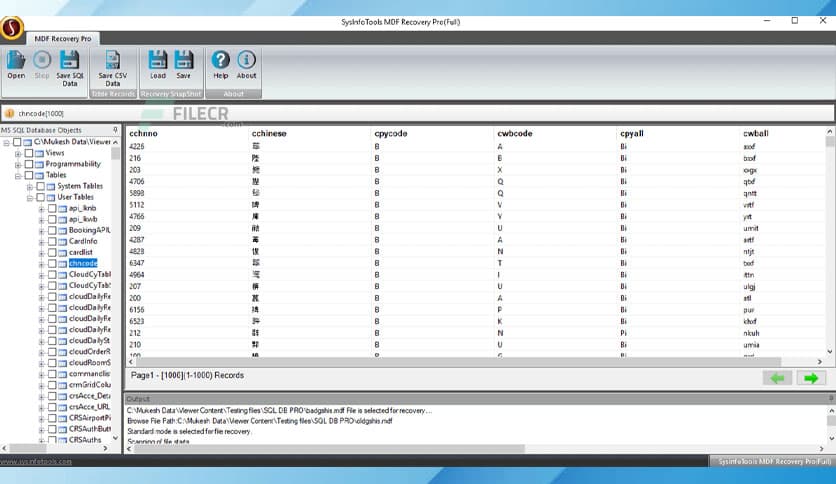Screen dimensions: 836x484
Task: Click the cchnno cell 4226
Action: coord(136,147)
